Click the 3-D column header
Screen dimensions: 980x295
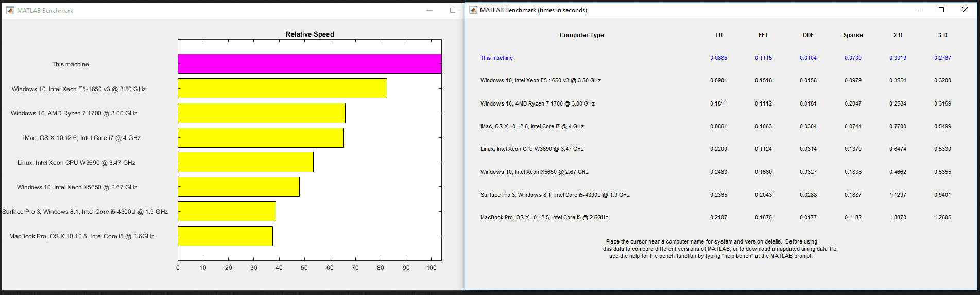click(x=942, y=35)
